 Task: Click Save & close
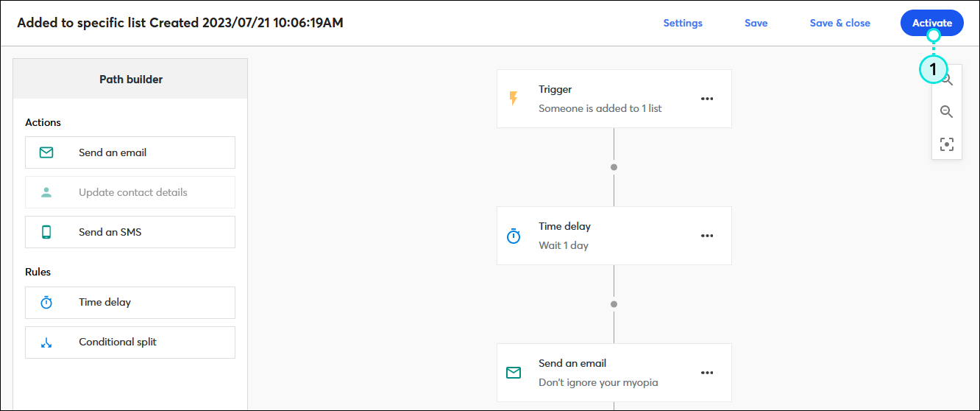(x=839, y=23)
